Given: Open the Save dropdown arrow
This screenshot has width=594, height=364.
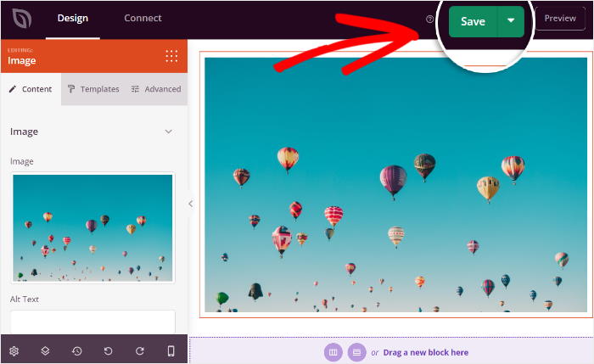Looking at the screenshot, I should [511, 21].
